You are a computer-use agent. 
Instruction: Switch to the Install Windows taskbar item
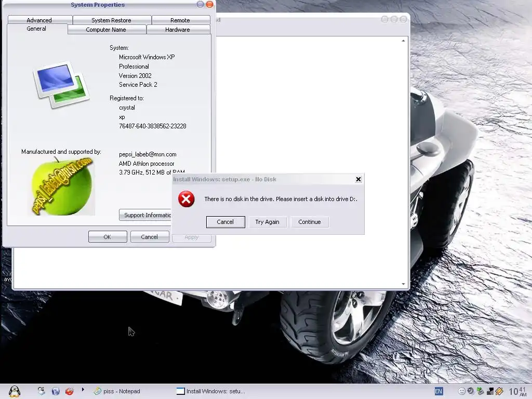211,391
